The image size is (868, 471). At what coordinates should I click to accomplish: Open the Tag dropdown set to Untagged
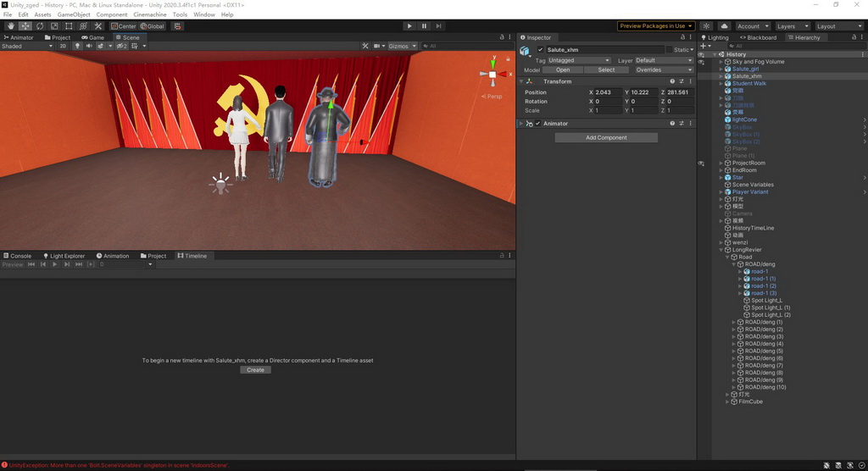click(579, 60)
